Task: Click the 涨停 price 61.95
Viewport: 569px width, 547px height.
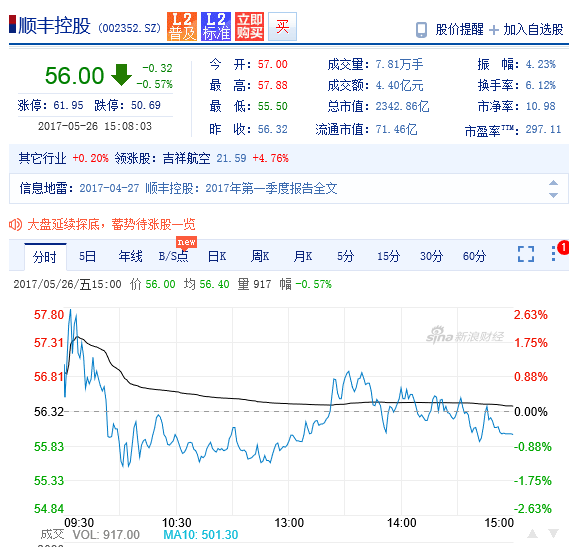Action: pos(68,105)
